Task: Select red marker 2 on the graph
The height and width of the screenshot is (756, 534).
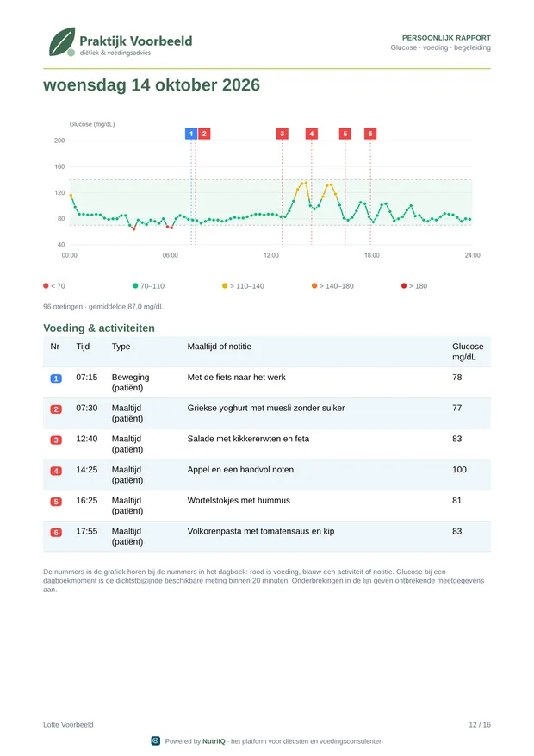Action: click(204, 134)
